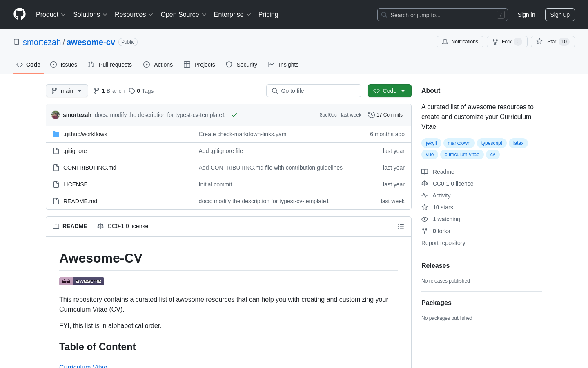Click the file icon of README.md row
The height and width of the screenshot is (368, 588).
coord(56,201)
